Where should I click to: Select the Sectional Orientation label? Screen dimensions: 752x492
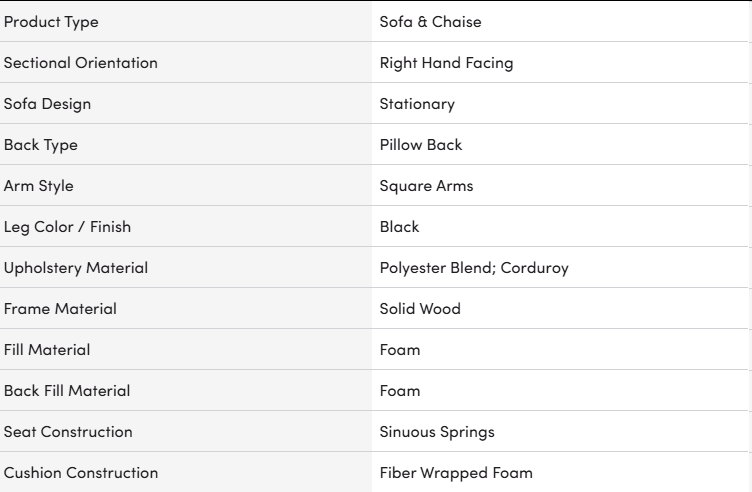(81, 63)
